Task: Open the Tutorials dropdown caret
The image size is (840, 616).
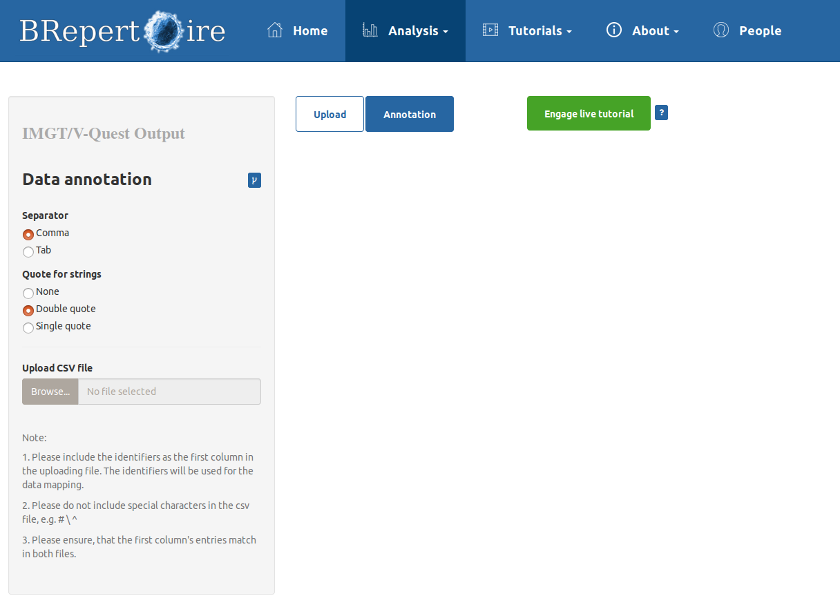Action: point(569,32)
